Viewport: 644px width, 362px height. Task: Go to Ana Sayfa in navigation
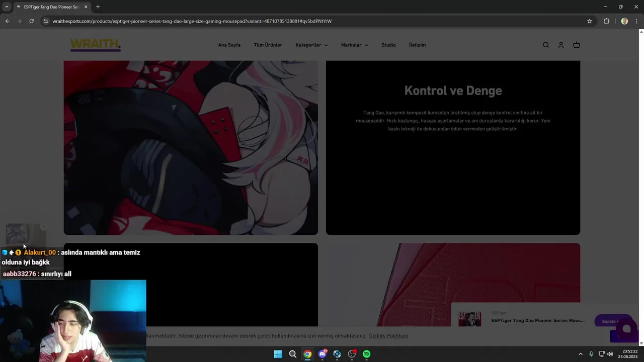(229, 45)
